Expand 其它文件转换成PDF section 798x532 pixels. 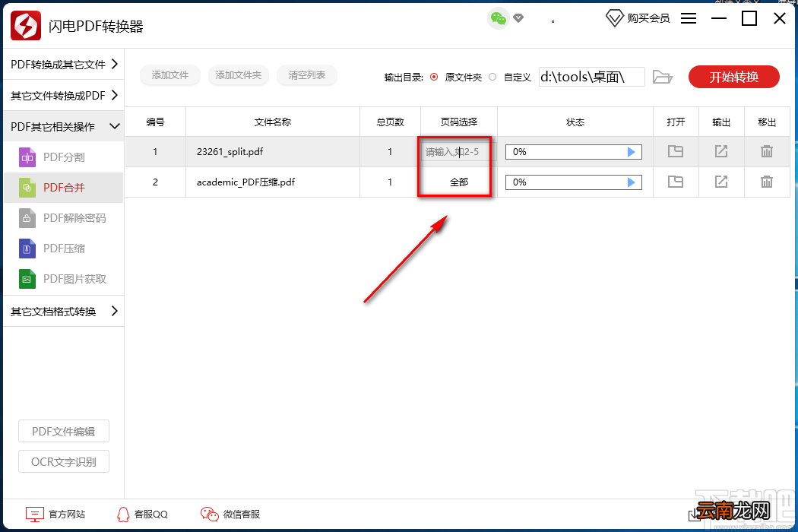(64, 95)
